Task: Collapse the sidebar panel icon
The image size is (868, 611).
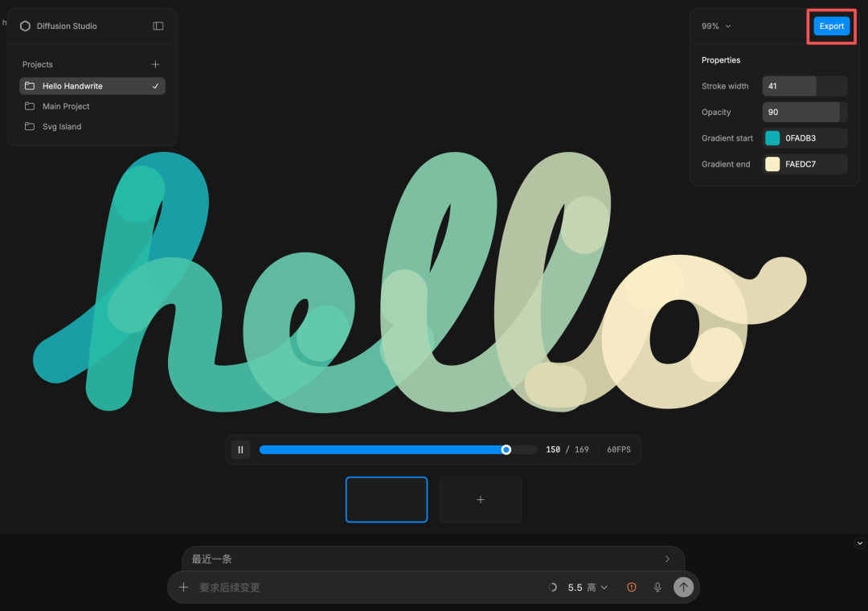Action: 158,26
